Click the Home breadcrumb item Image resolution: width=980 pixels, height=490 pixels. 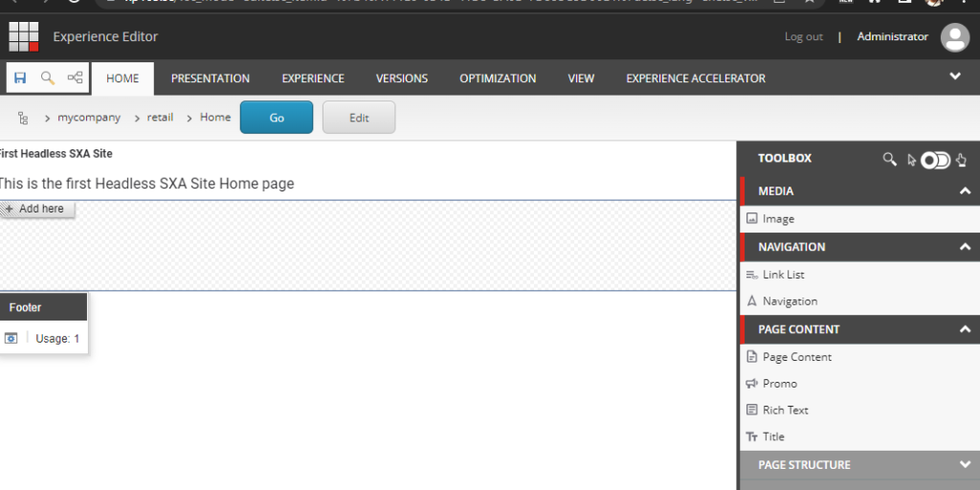[215, 118]
